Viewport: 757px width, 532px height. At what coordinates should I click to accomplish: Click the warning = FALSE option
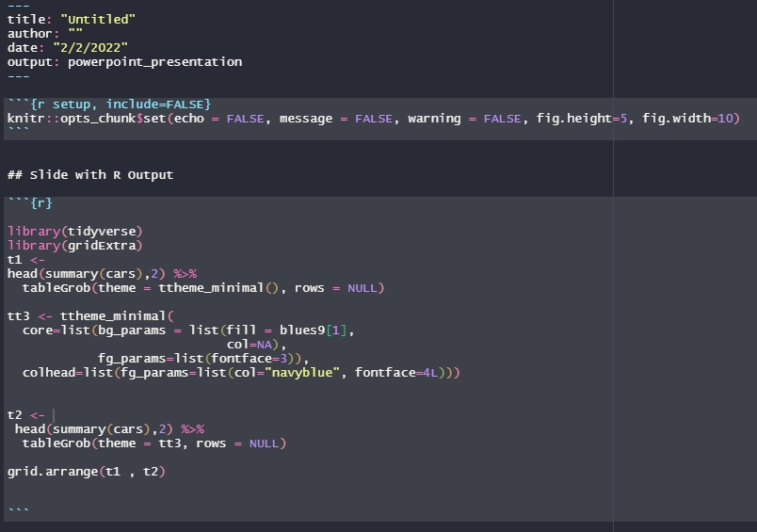click(x=464, y=119)
